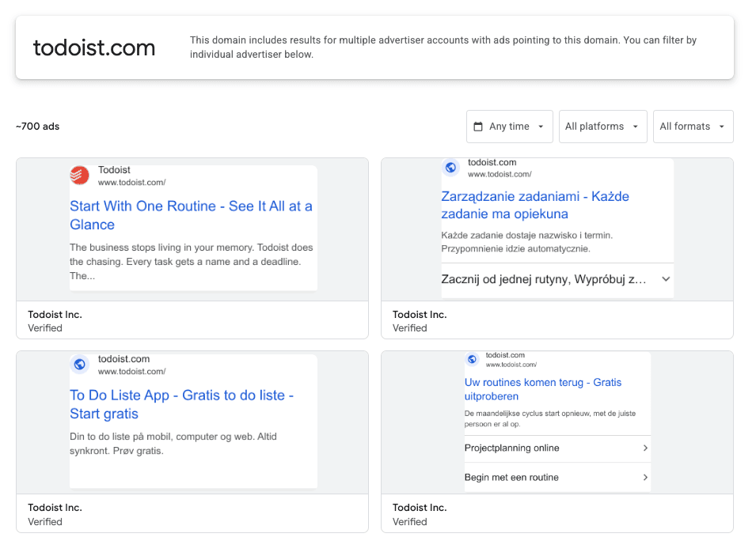This screenshot has height=560, width=756.
Task: Click the calendar icon in the Any time filter
Action: (478, 127)
